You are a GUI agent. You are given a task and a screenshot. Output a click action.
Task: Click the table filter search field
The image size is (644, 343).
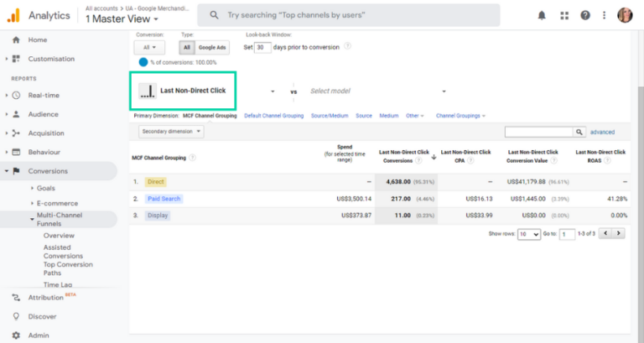coord(539,132)
